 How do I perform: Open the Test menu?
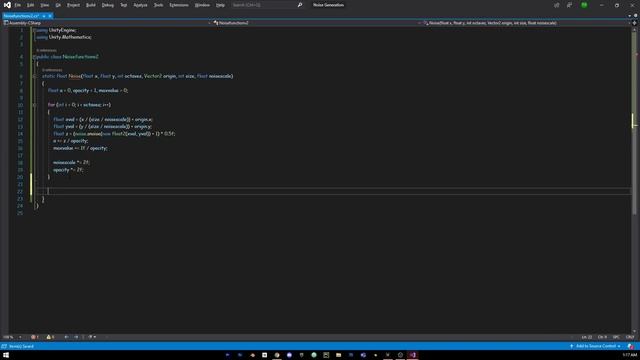pos(124,5)
